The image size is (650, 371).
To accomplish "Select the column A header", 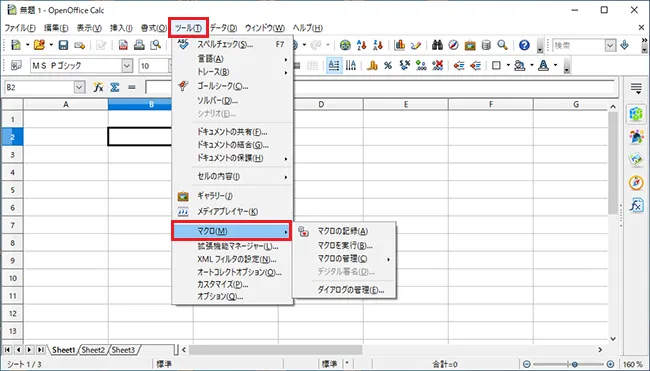I will [x=66, y=104].
